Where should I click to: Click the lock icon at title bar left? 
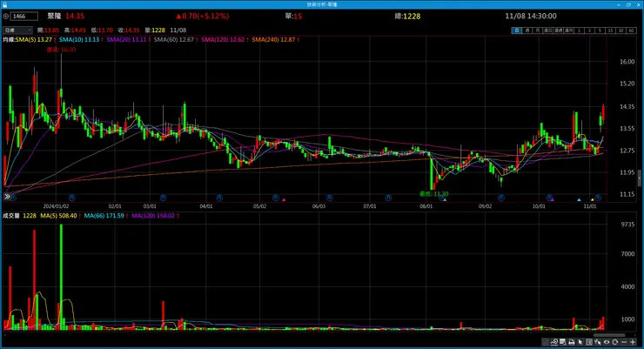pyautogui.click(x=4, y=4)
